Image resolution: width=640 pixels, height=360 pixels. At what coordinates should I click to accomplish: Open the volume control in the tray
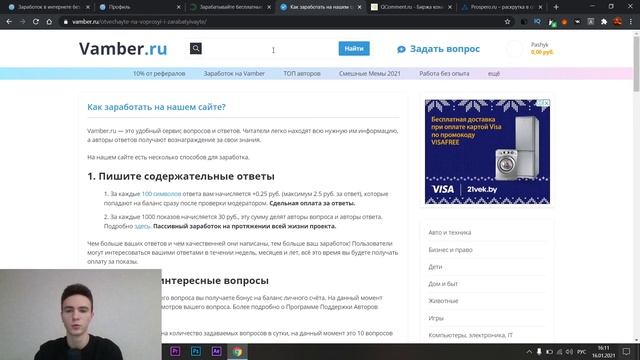(569, 351)
